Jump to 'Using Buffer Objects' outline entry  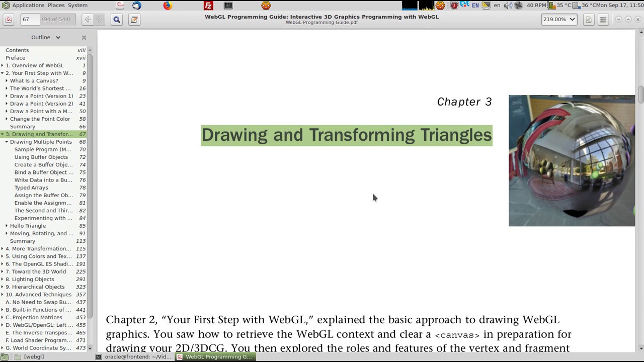41,157
